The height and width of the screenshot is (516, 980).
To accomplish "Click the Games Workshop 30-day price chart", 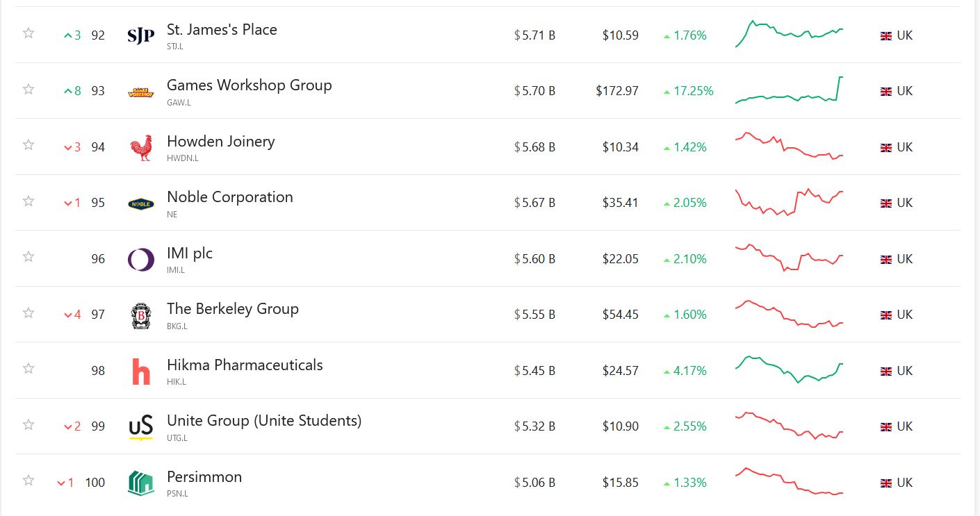I will pos(790,91).
